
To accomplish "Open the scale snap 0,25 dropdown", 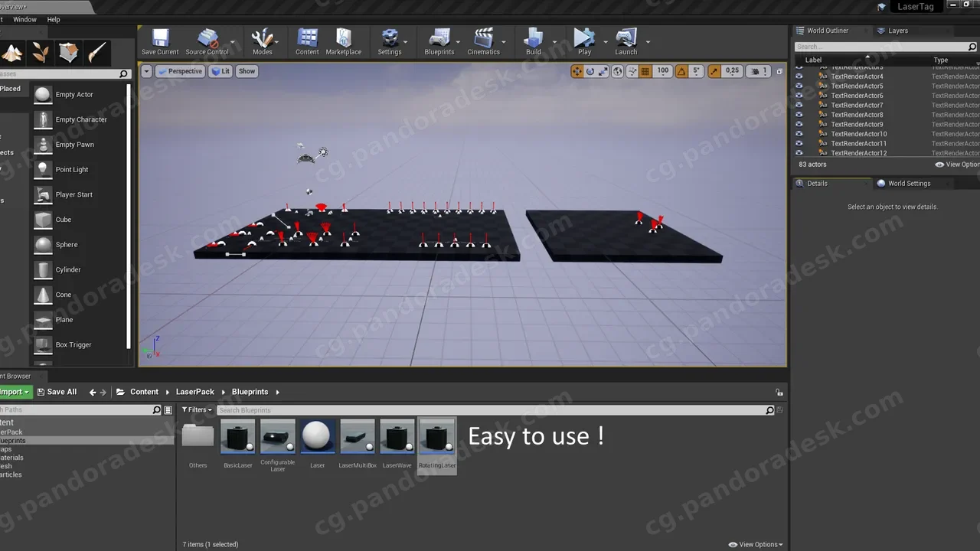I will pyautogui.click(x=732, y=71).
